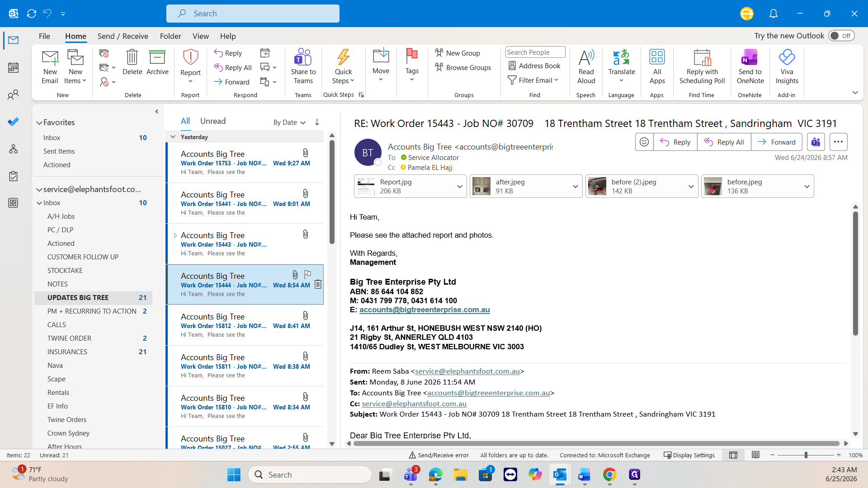Open the File menu

tap(44, 36)
